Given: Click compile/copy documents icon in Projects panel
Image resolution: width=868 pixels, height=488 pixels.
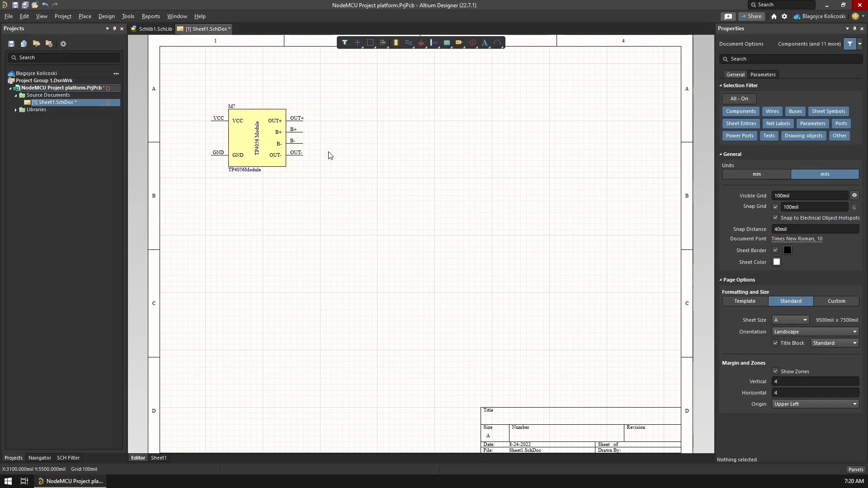Looking at the screenshot, I should 24,44.
